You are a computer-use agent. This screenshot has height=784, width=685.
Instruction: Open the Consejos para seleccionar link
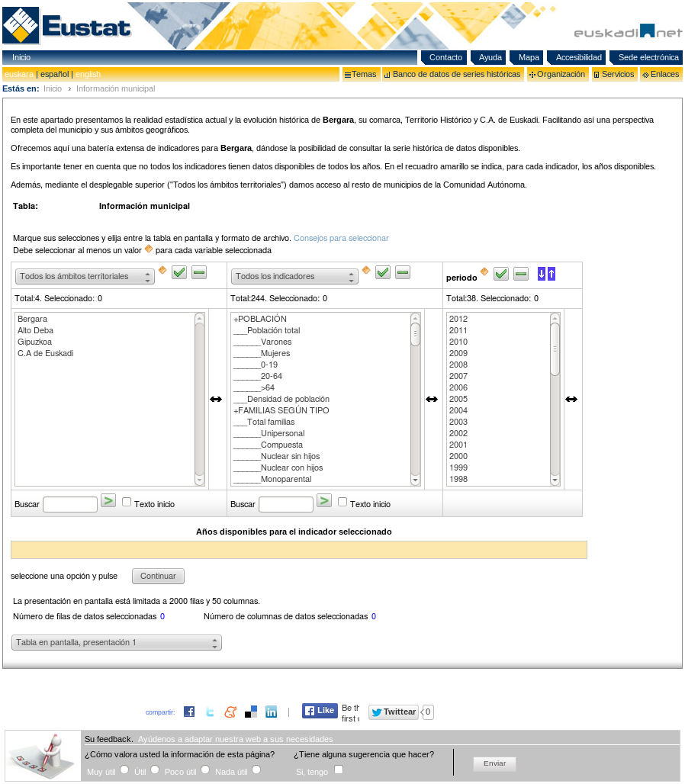coord(341,238)
